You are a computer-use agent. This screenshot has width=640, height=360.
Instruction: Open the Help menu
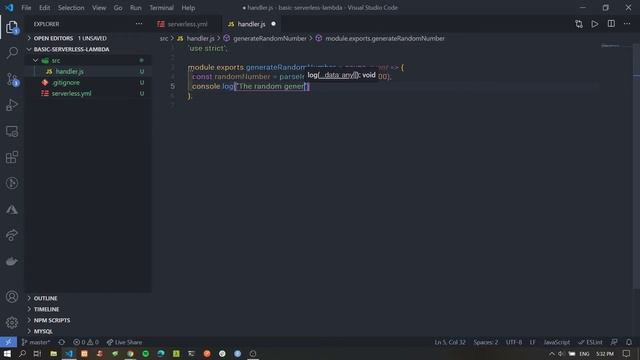(x=188, y=8)
